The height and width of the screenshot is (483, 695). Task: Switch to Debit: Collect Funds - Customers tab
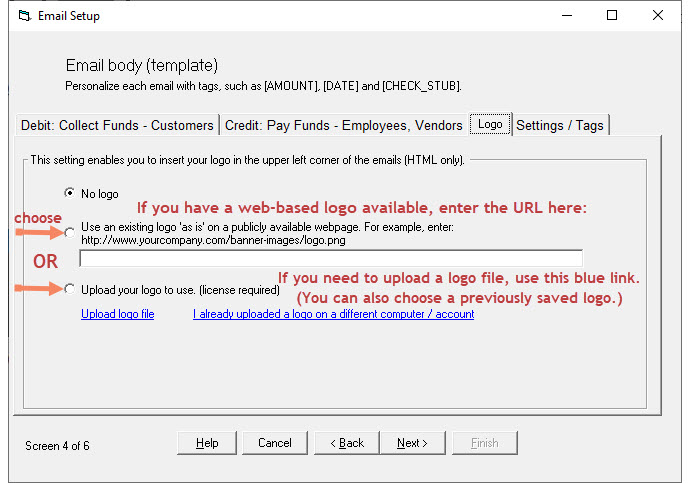(118, 125)
